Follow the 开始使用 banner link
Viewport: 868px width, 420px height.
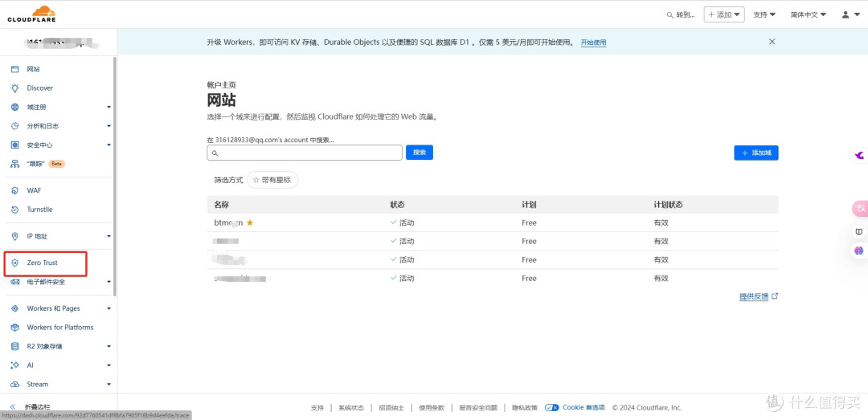[x=593, y=43]
